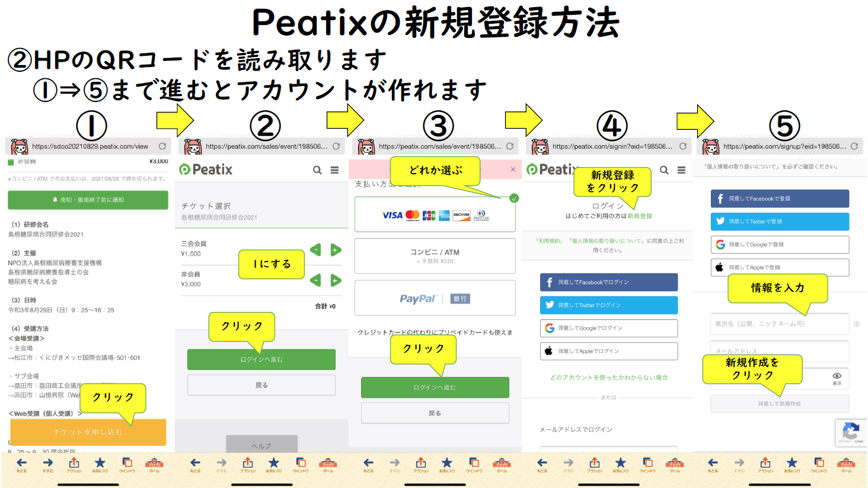The image size is (868, 488).
Task: Tap お気に入り star on the チケット選択 screen
Action: coord(273,465)
